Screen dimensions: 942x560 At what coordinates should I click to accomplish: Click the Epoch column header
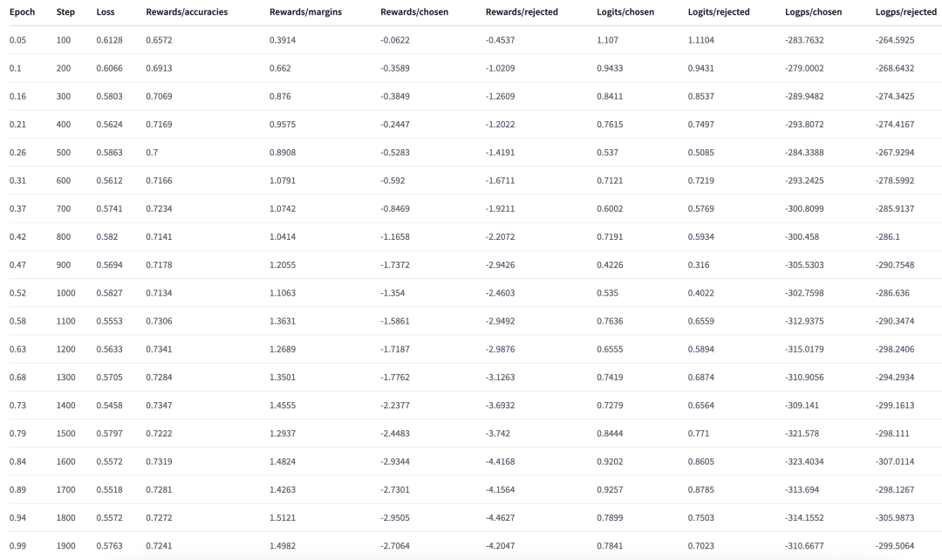[22, 12]
